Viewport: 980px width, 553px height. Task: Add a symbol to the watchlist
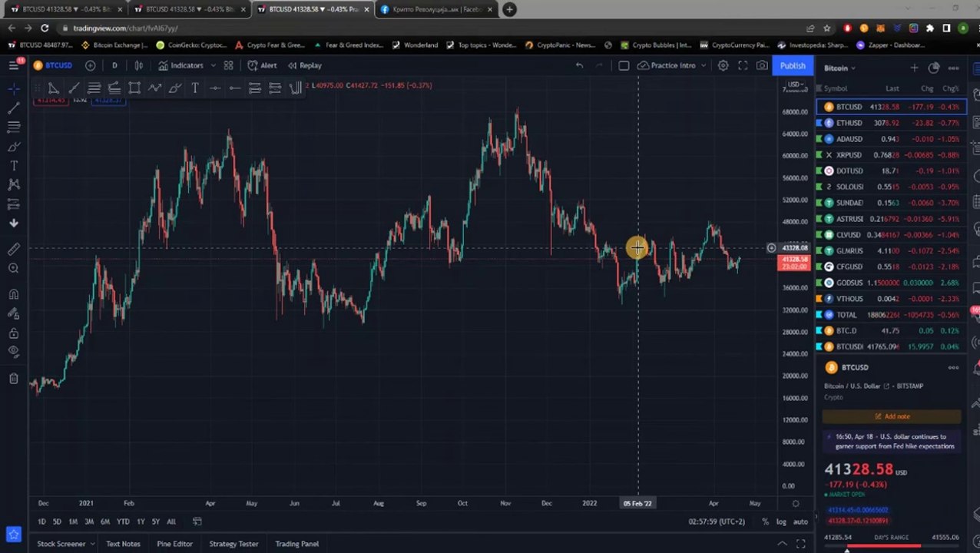click(x=914, y=68)
